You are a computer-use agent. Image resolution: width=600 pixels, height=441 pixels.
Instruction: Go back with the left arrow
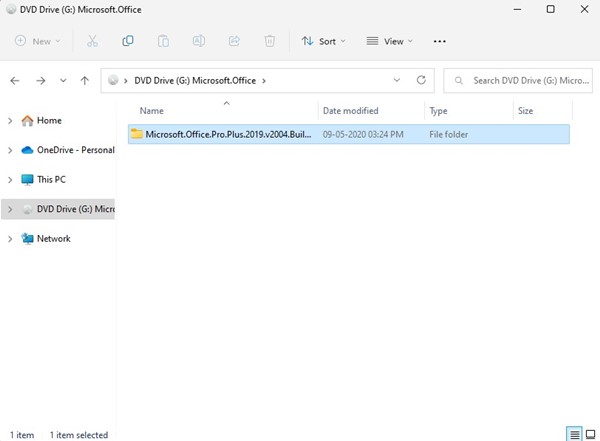[x=15, y=80]
